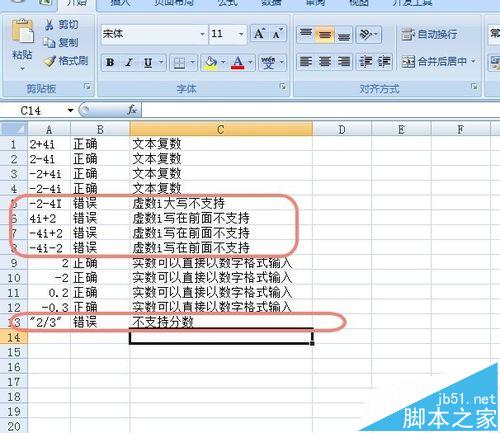Viewport: 500px width, 433px height.
Task: Open the underline style dropdown arrow
Action: (161, 62)
